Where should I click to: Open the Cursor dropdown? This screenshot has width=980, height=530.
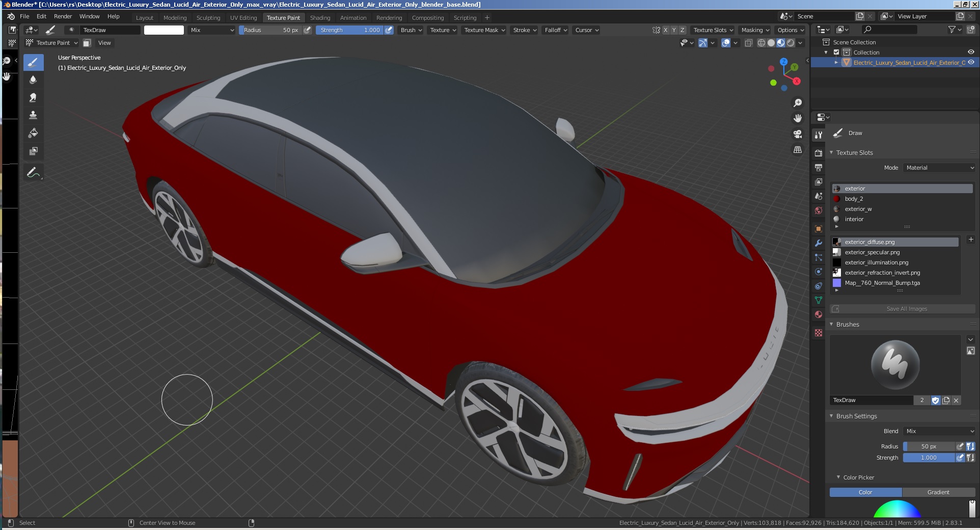587,30
